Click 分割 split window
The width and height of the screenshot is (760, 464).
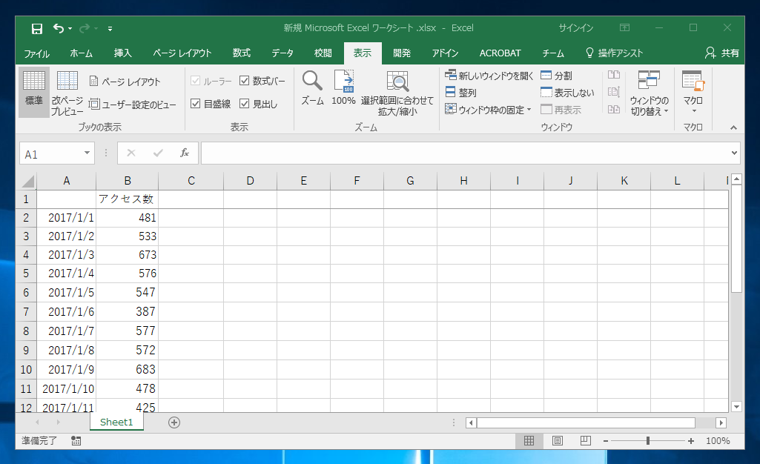point(556,75)
